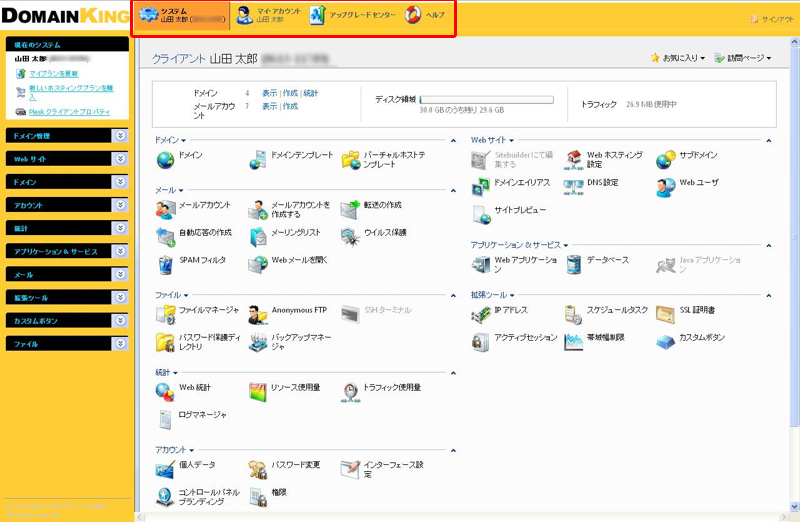Viewport: 800px width, 522px height.
Task: Open パスワード保護ディレクトリ icon
Action: 165,342
